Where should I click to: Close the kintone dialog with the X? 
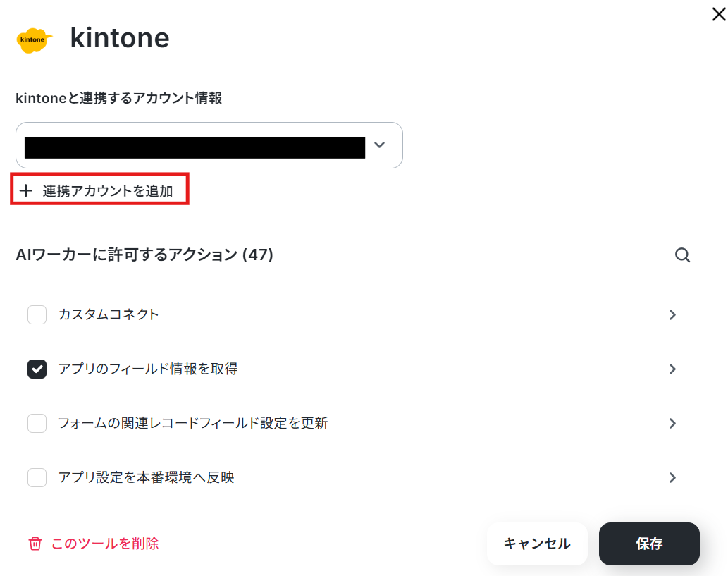click(719, 14)
